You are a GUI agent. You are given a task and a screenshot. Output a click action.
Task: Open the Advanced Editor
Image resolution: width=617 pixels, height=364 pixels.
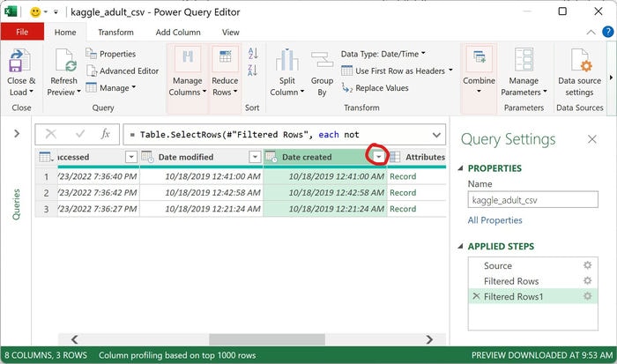coord(123,71)
